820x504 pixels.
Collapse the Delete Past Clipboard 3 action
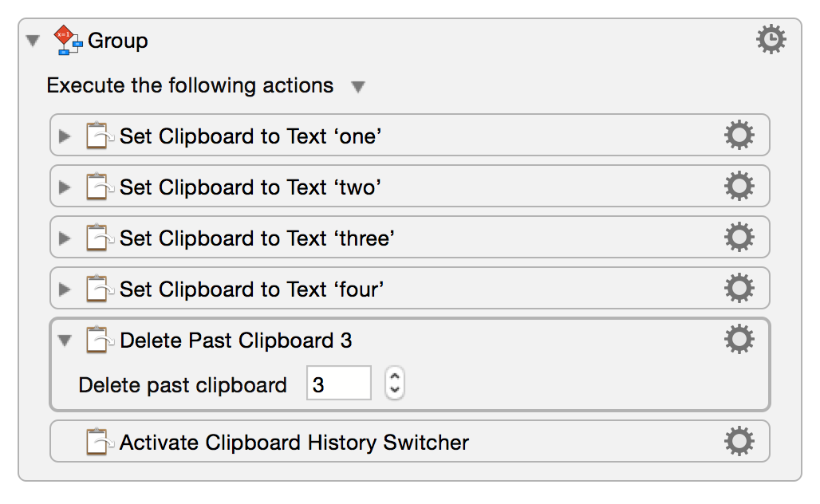coord(65,341)
